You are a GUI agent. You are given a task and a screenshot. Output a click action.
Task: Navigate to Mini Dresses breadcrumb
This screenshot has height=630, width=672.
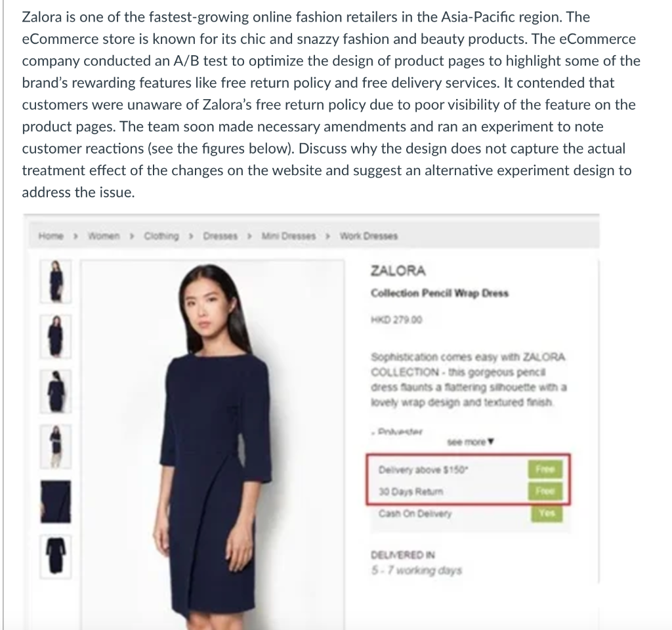(x=289, y=236)
